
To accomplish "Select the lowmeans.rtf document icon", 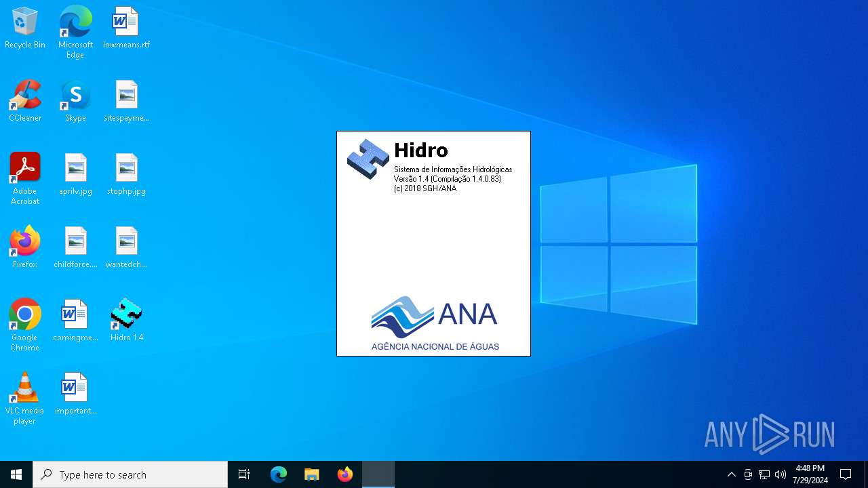I will pyautogui.click(x=126, y=28).
